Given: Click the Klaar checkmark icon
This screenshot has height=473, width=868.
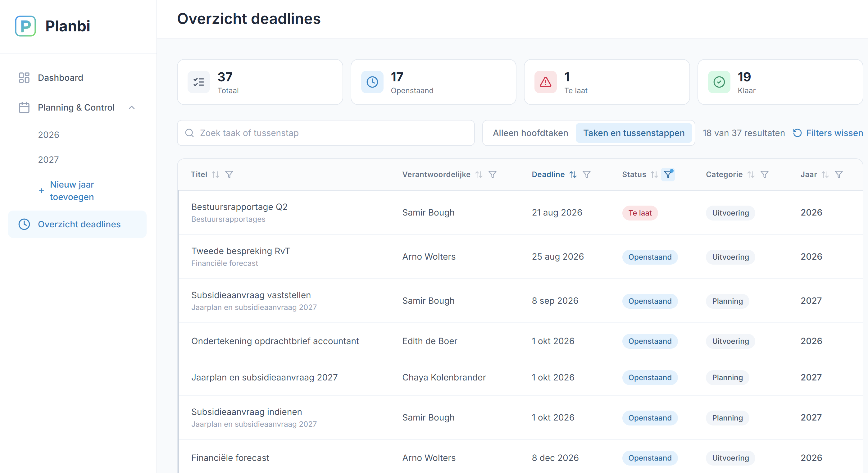Looking at the screenshot, I should (719, 82).
